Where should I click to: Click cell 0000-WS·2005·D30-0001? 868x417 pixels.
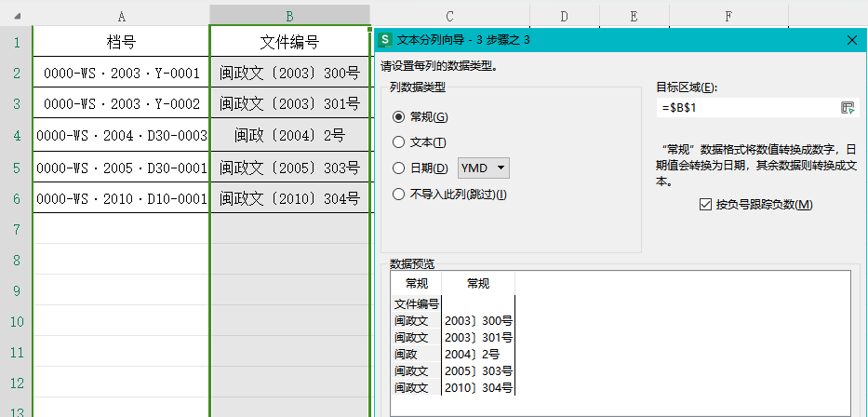121,167
